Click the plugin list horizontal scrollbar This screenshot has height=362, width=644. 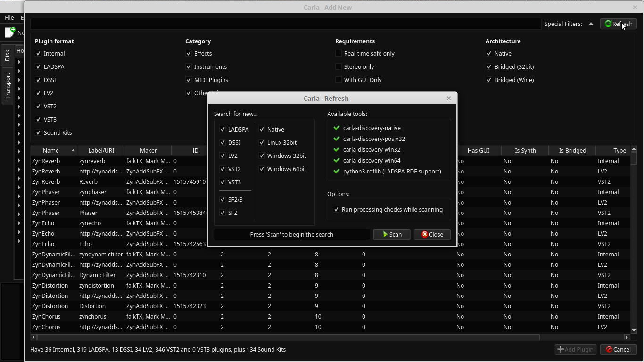(288, 337)
